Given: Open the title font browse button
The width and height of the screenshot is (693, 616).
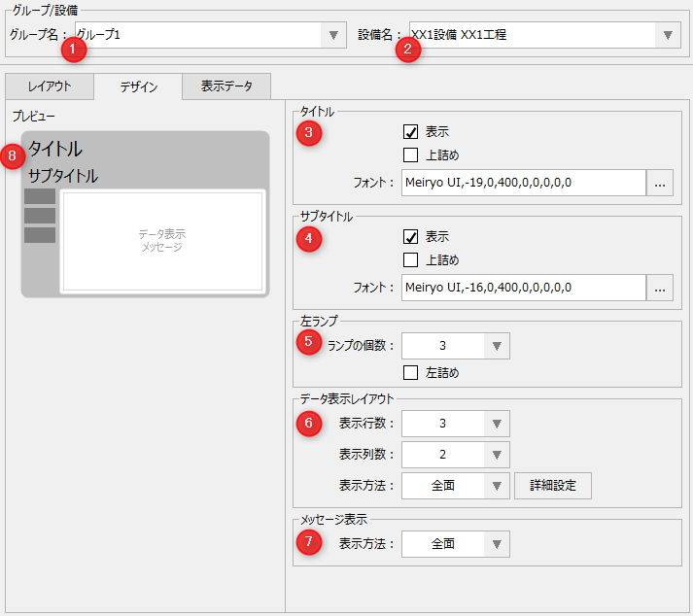Looking at the screenshot, I should (661, 183).
